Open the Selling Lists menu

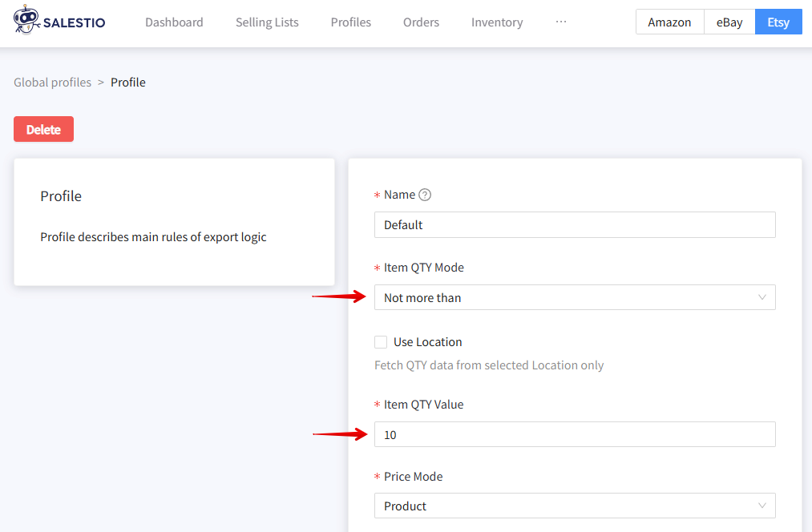pos(267,22)
